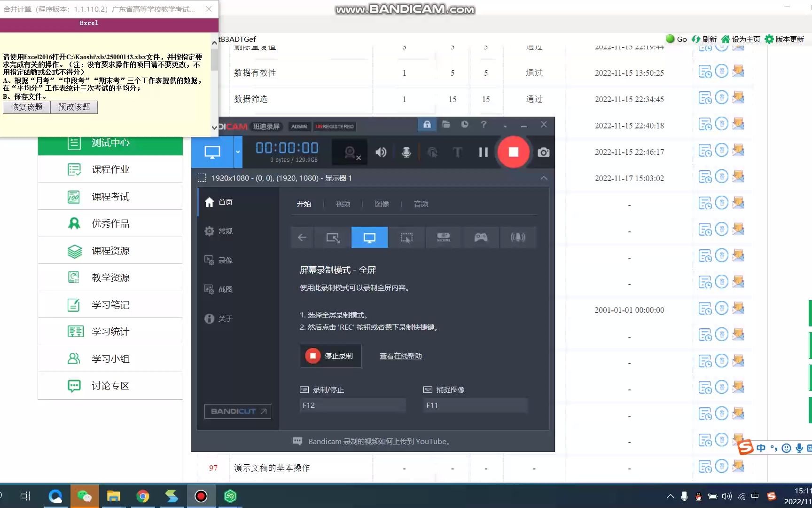Open the screen mode dropdown arrow
Image resolution: width=812 pixels, height=508 pixels.
(238, 152)
